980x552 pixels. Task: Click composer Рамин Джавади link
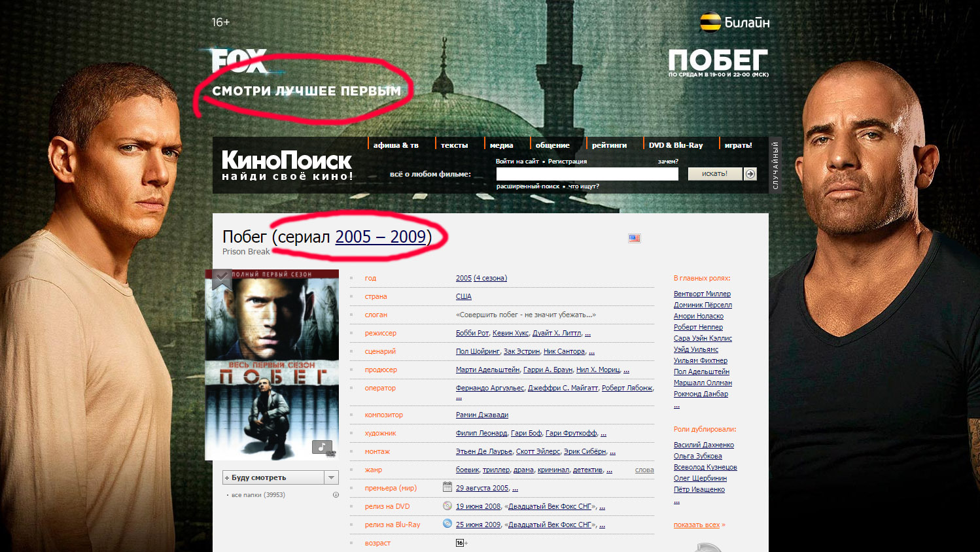click(482, 415)
